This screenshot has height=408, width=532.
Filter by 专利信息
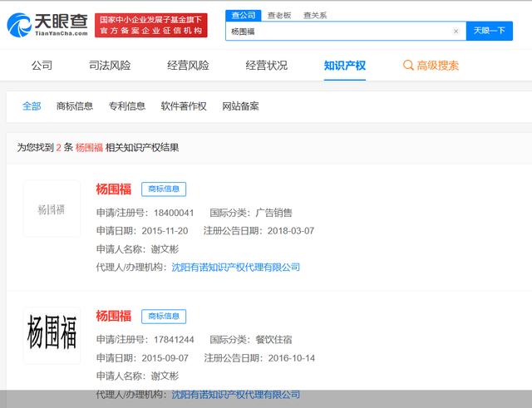(x=127, y=106)
